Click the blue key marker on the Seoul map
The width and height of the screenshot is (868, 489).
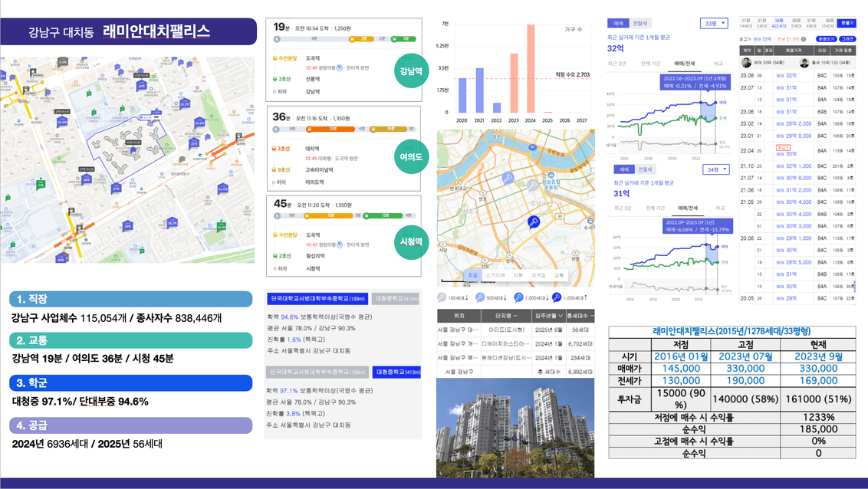[x=533, y=222]
